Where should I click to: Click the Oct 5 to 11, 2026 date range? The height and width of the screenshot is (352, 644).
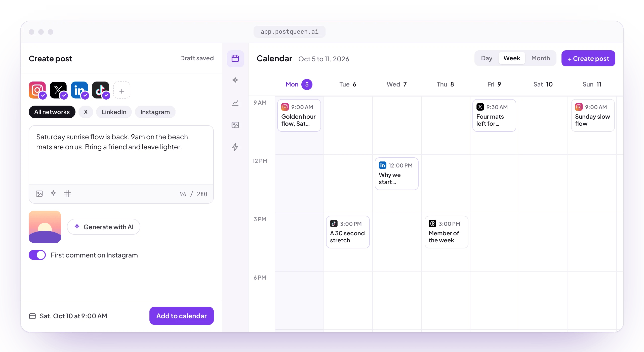click(324, 59)
